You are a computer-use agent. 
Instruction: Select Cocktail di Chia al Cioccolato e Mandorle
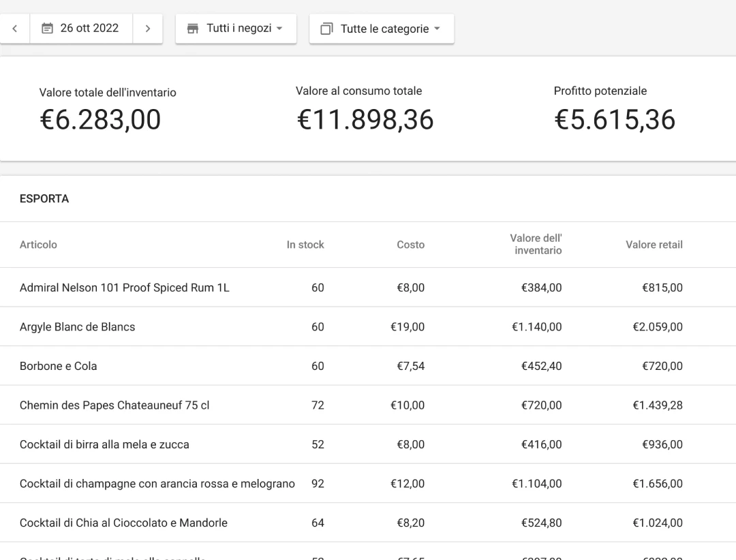coord(123,523)
